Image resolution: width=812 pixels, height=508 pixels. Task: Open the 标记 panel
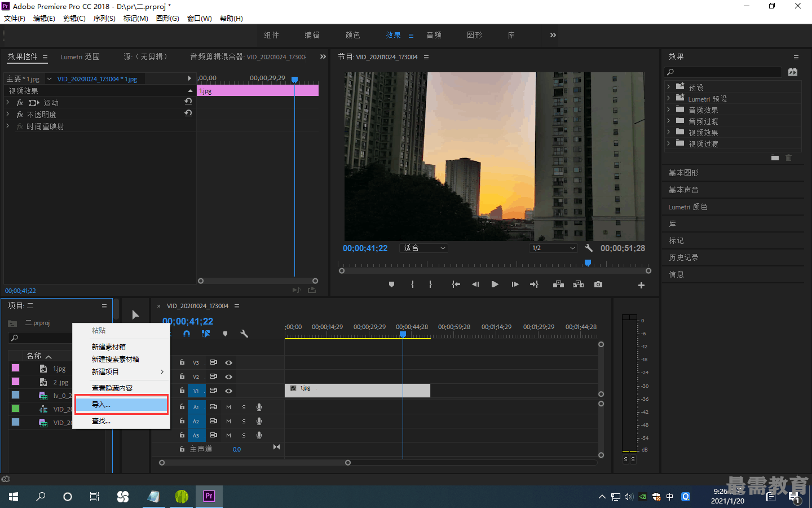(676, 240)
